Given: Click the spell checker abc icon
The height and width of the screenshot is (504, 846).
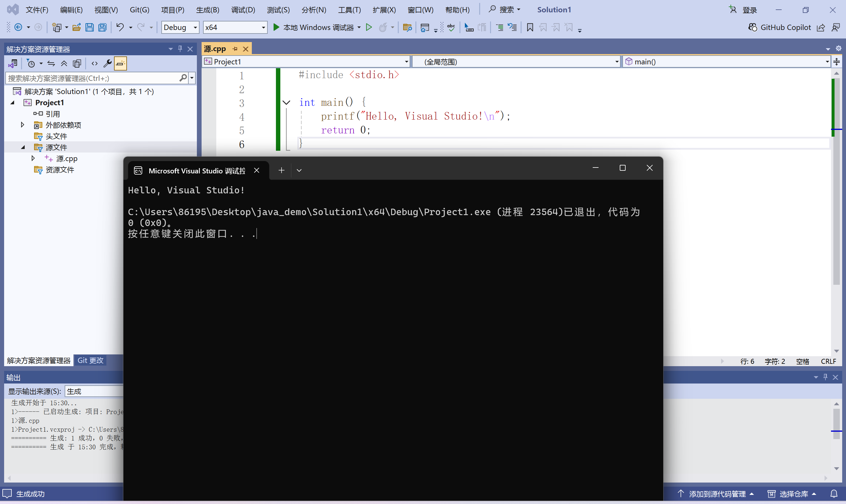Looking at the screenshot, I should [451, 27].
